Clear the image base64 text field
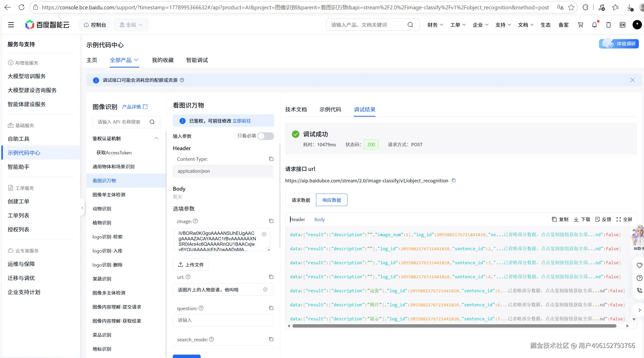This screenshot has width=644, height=358. point(264,234)
